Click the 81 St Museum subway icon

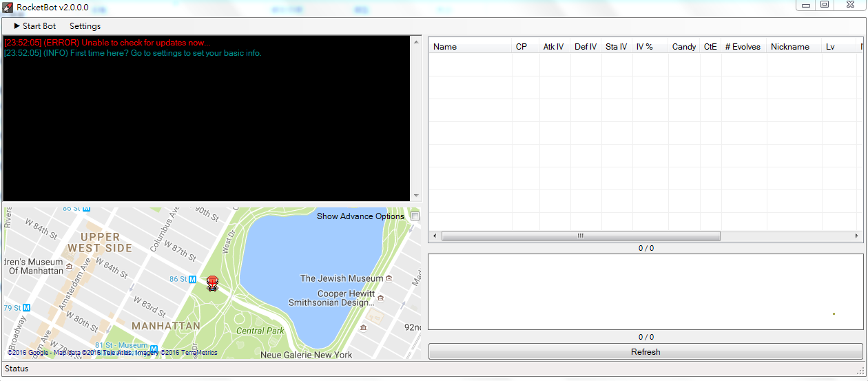pyautogui.click(x=154, y=349)
